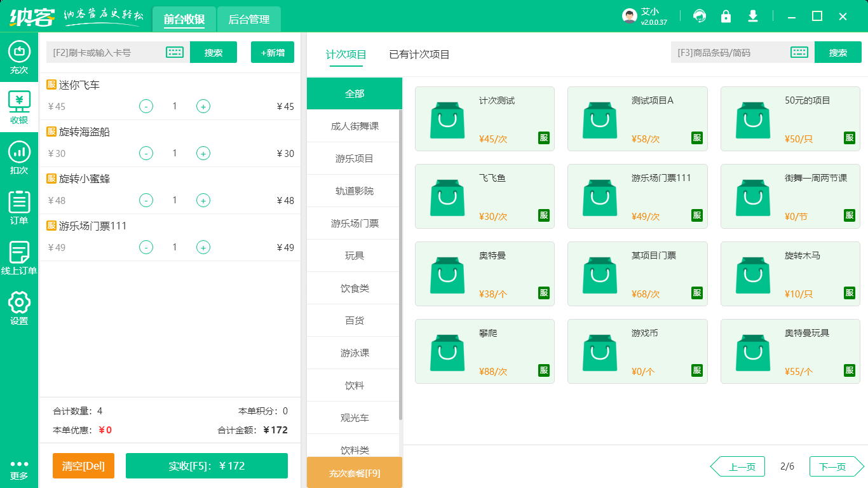Decrease quantity of 旋转海盗船
The width and height of the screenshot is (868, 488).
(146, 153)
